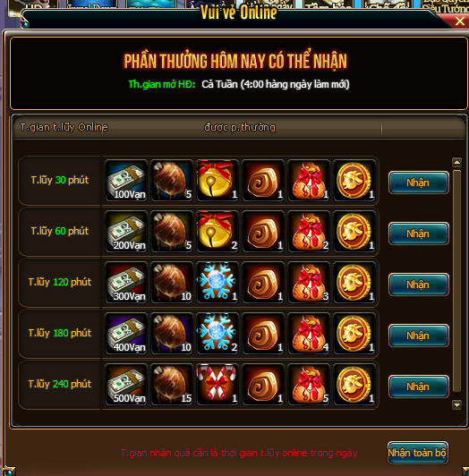
Task: Select the spiral bread icon in 180 phút row
Action: pos(263,334)
